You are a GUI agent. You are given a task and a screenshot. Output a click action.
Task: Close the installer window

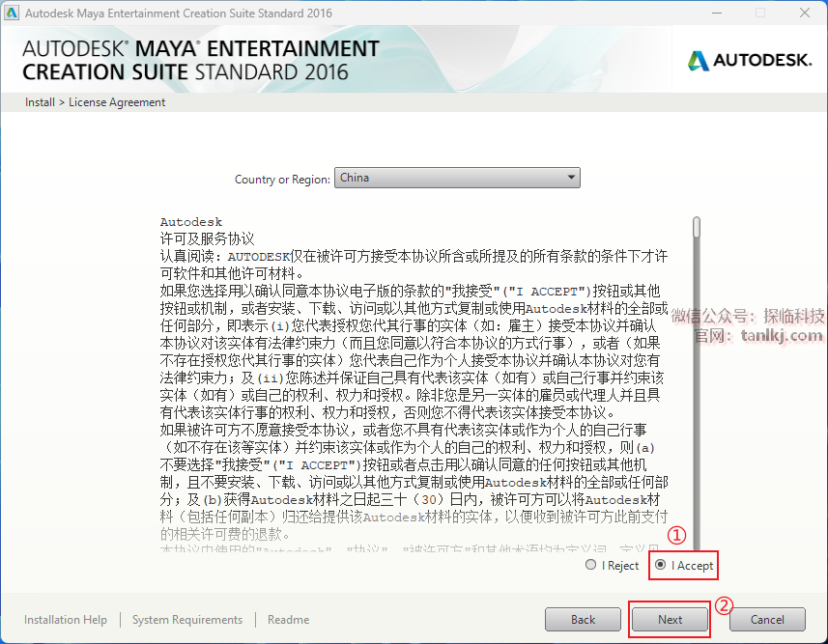point(804,13)
